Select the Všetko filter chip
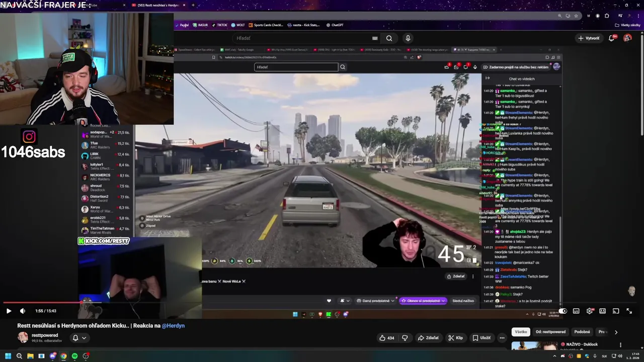The image size is (644, 362). pyautogui.click(x=521, y=332)
